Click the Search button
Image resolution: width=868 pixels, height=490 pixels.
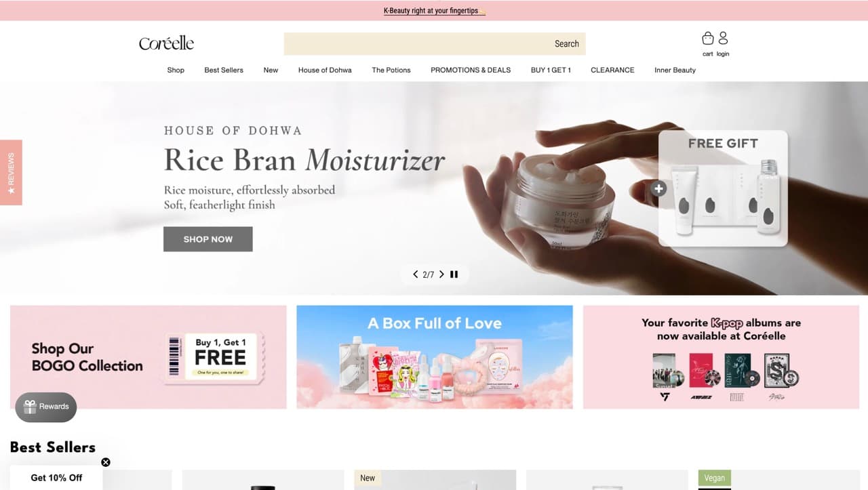[x=567, y=44]
